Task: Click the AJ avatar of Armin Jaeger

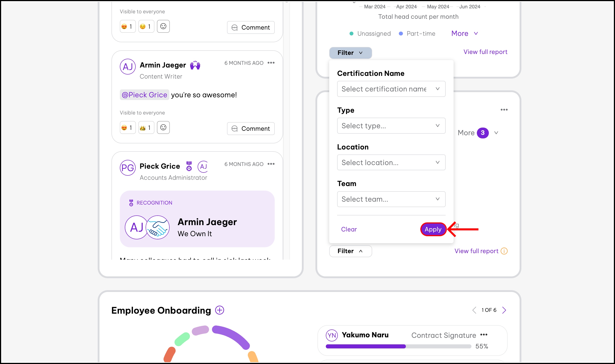Action: pos(128,66)
